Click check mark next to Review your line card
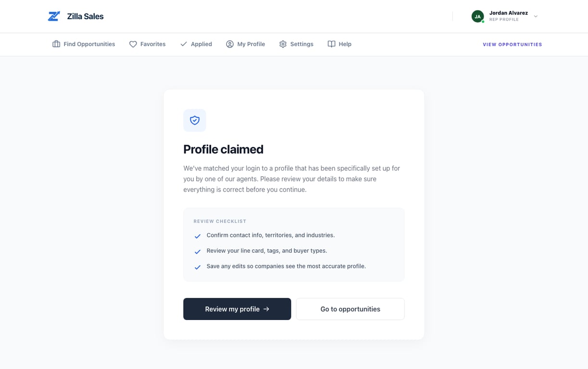 point(198,252)
